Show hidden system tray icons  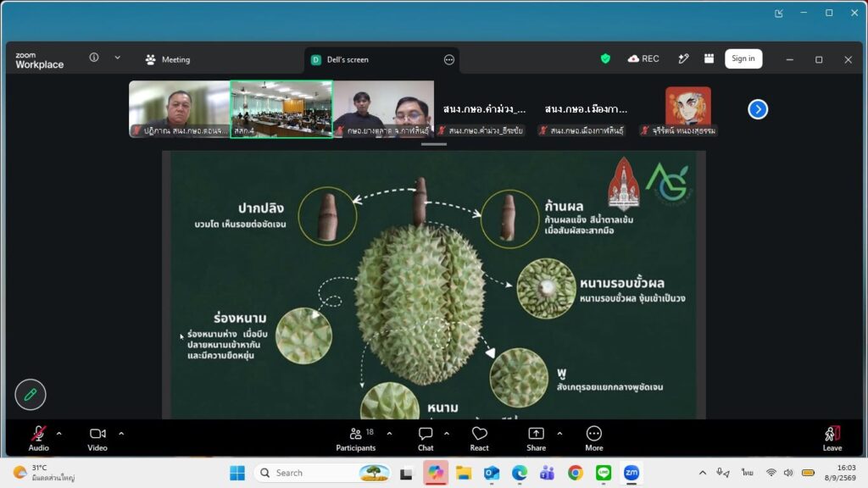click(703, 473)
